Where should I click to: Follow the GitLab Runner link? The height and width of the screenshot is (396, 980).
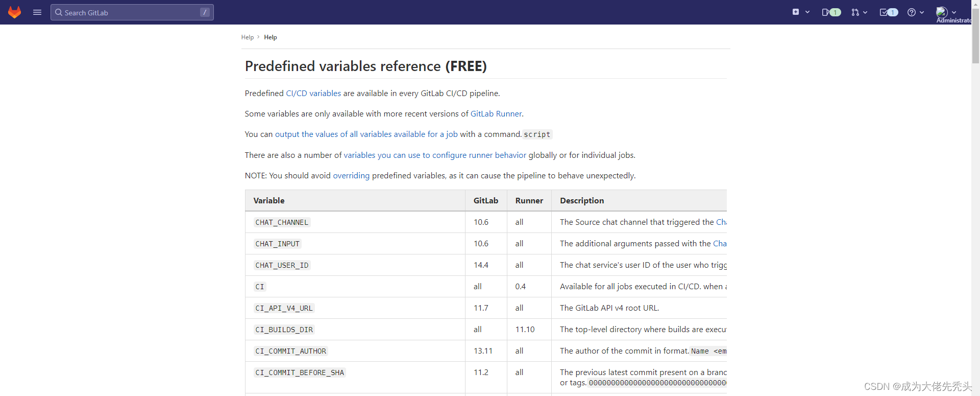pyautogui.click(x=496, y=114)
